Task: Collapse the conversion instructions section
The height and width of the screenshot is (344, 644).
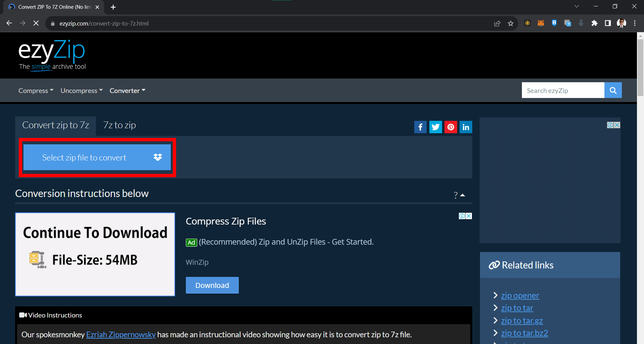Action: (463, 195)
